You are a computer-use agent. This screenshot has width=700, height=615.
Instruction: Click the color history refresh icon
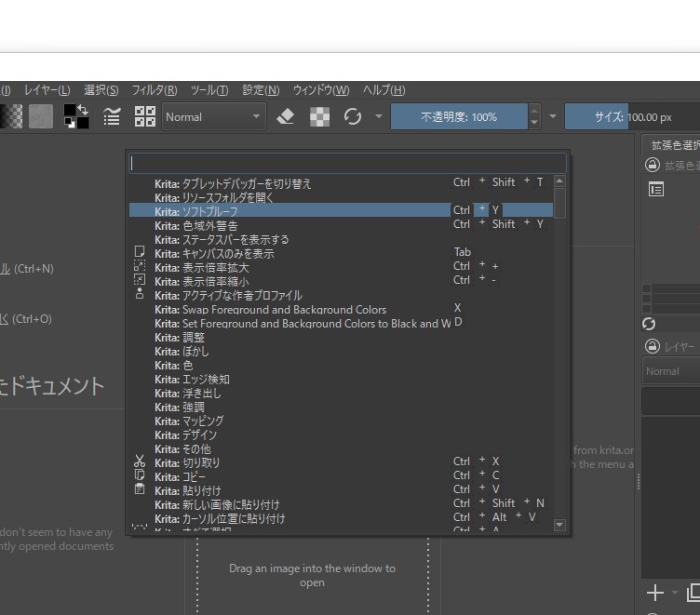[x=649, y=324]
